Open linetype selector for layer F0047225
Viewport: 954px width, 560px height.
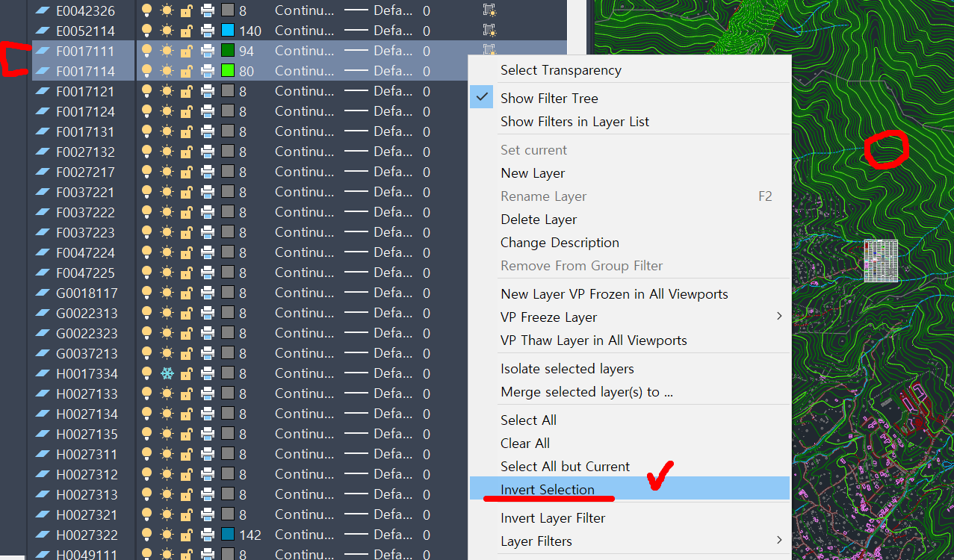(x=304, y=273)
